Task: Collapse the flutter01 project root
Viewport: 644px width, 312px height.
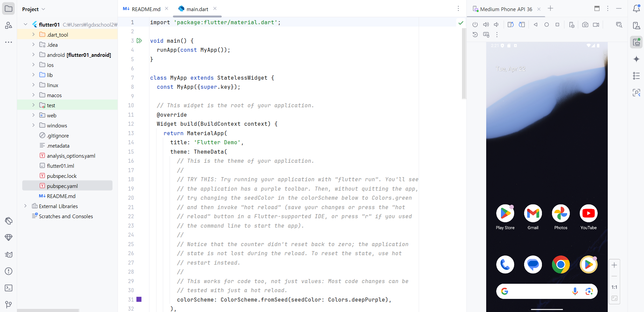Action: 25,24
